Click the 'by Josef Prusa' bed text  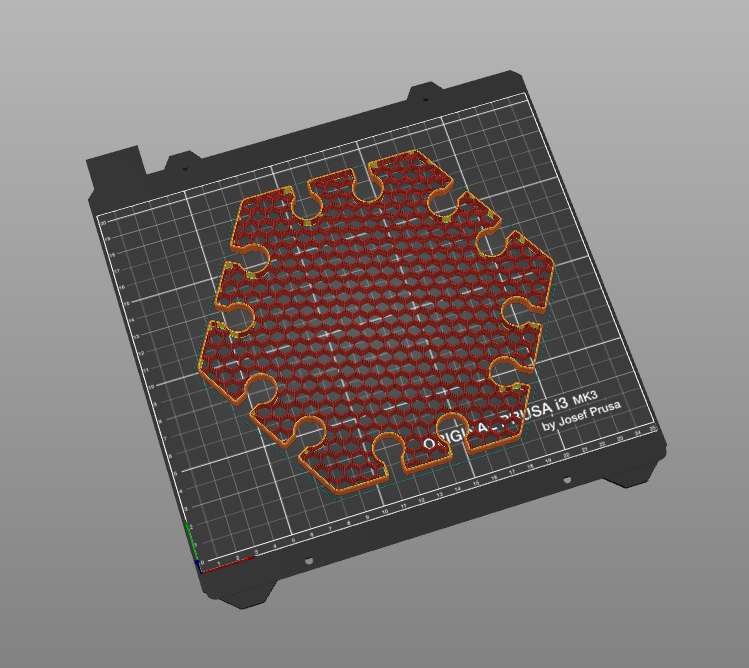[581, 416]
